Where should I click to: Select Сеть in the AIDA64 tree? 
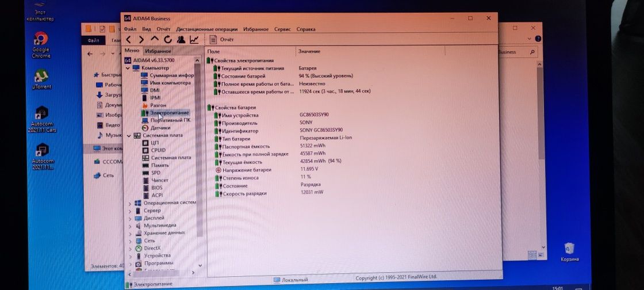[x=145, y=241]
